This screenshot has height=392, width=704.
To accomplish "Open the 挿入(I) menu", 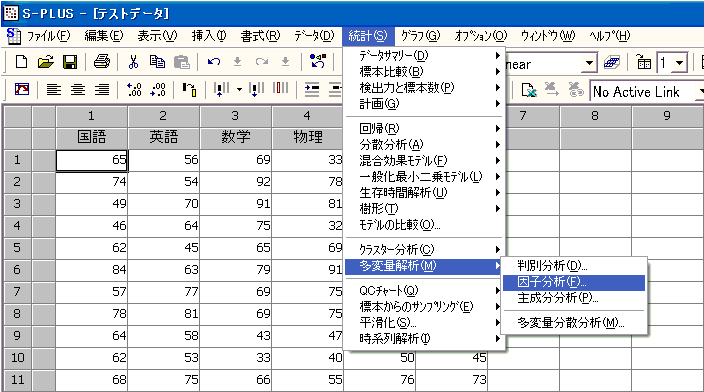I will click(x=209, y=35).
